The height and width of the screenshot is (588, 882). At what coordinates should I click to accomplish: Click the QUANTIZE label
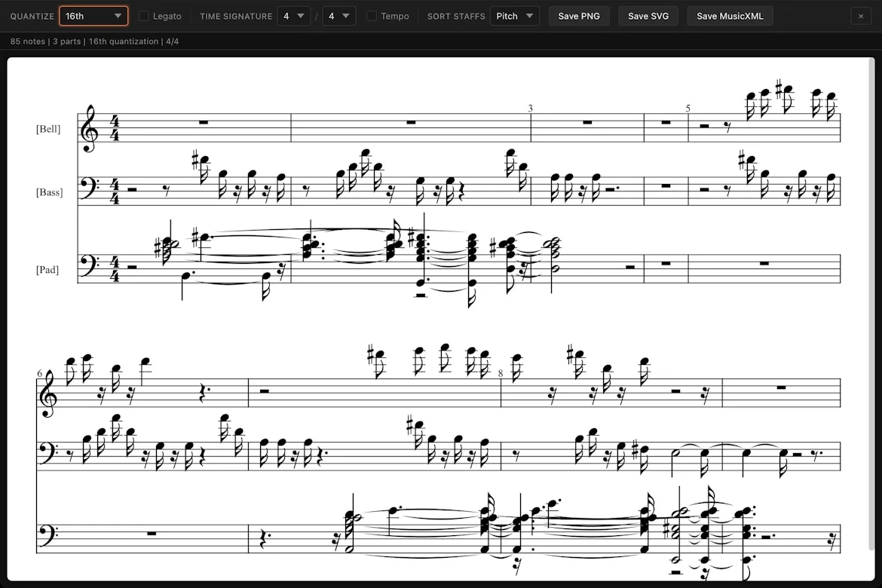click(32, 17)
